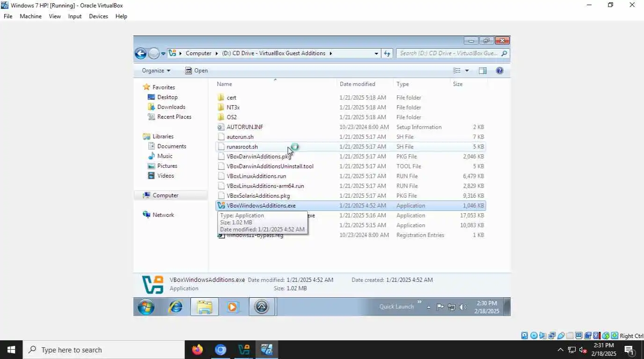Select VBoxSolarisAdditions.pkg file
The height and width of the screenshot is (359, 644).
351,196
